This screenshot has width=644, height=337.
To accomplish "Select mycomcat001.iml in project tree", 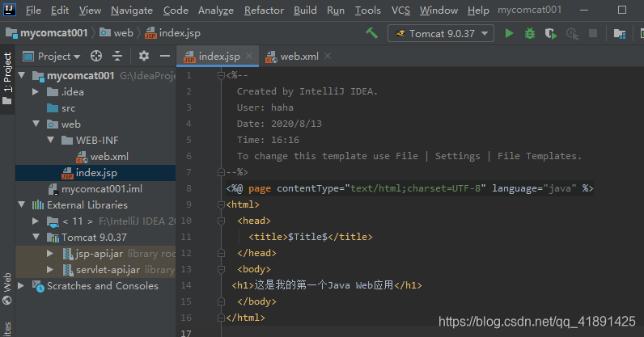I will click(x=101, y=189).
